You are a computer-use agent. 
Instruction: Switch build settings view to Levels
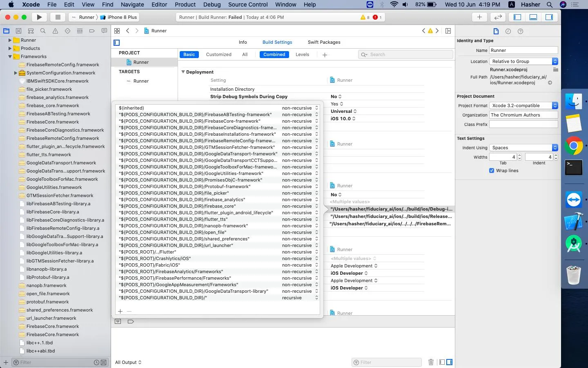pyautogui.click(x=302, y=54)
